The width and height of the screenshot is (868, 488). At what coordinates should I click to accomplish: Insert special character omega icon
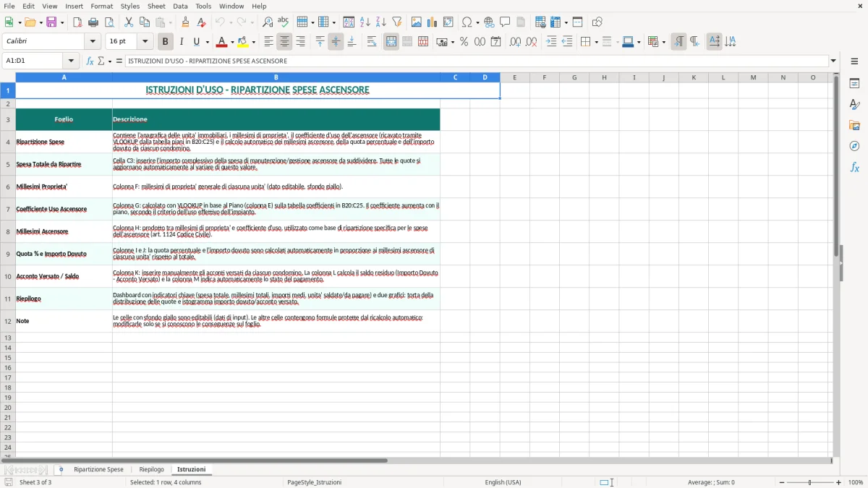pyautogui.click(x=467, y=22)
